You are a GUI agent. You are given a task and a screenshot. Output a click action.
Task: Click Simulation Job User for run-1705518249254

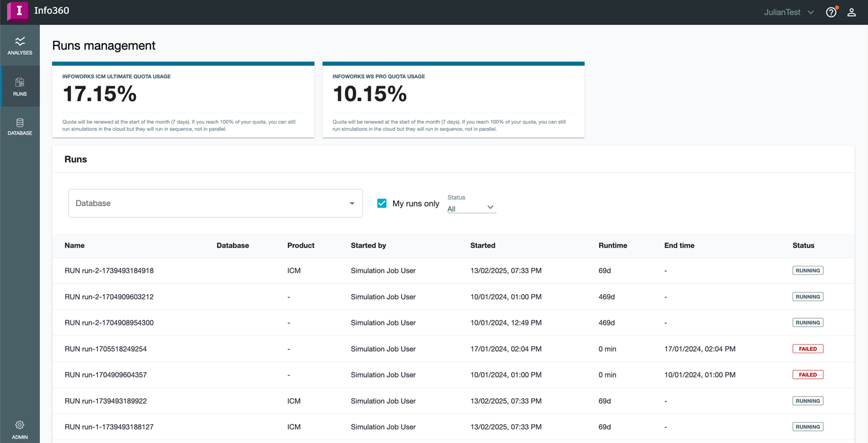(x=383, y=349)
